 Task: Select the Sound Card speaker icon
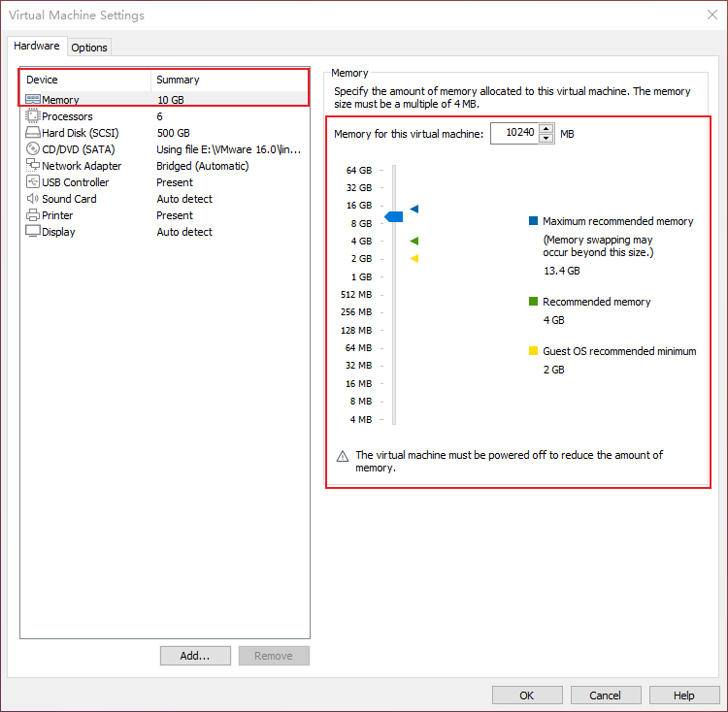[33, 199]
